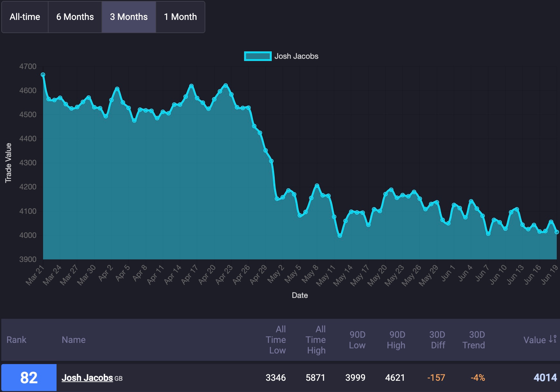The width and height of the screenshot is (560, 392).
Task: Click the 4700 y-axis label
Action: [28, 66]
